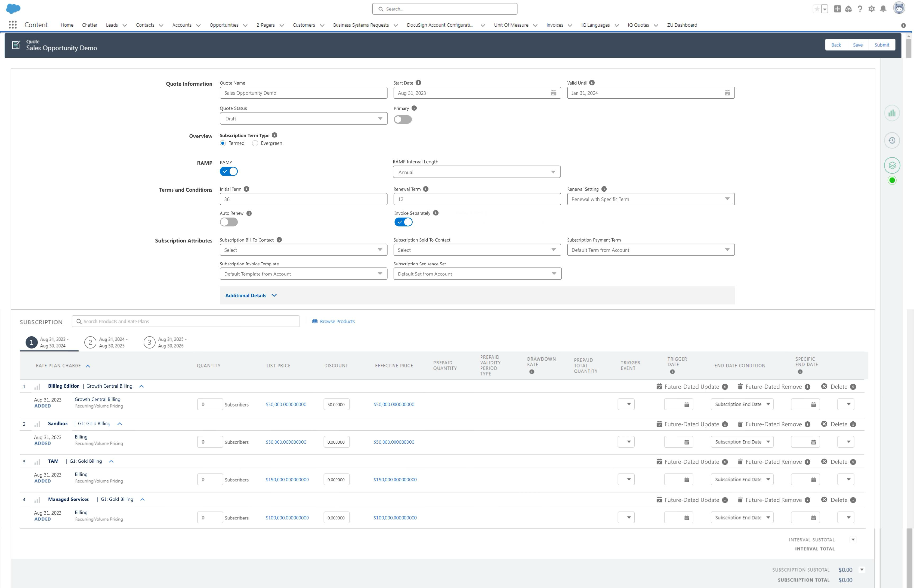Enable the Auto Renew toggle
The width and height of the screenshot is (914, 588).
[228, 222]
